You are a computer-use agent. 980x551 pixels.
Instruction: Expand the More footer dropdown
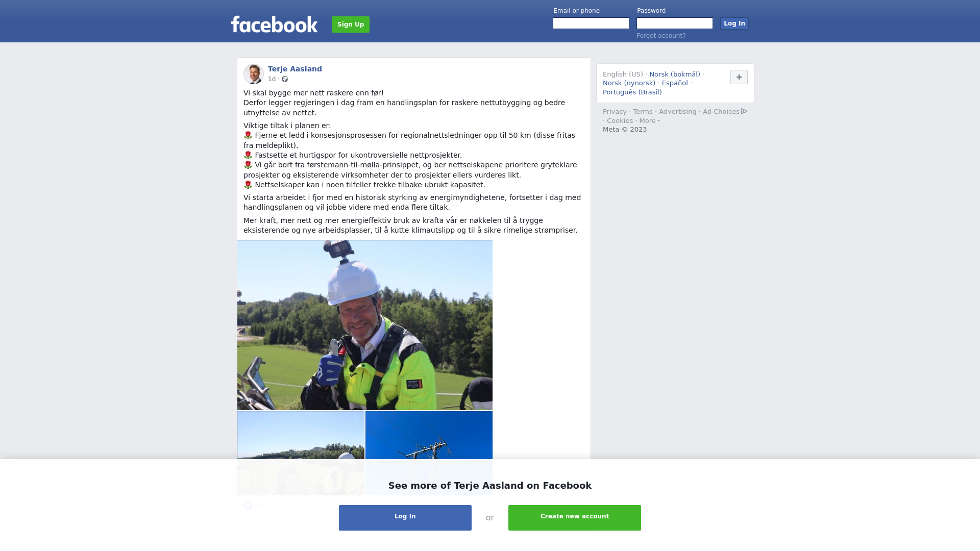[650, 121]
